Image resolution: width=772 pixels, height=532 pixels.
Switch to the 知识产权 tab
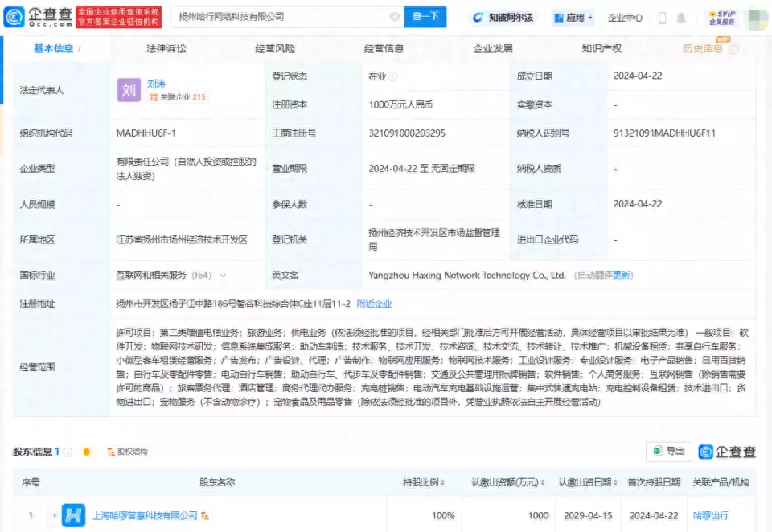[x=602, y=49]
